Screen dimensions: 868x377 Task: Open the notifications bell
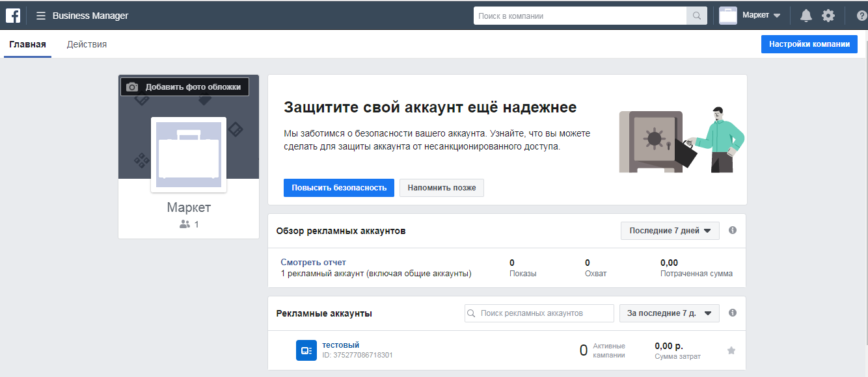pyautogui.click(x=806, y=16)
